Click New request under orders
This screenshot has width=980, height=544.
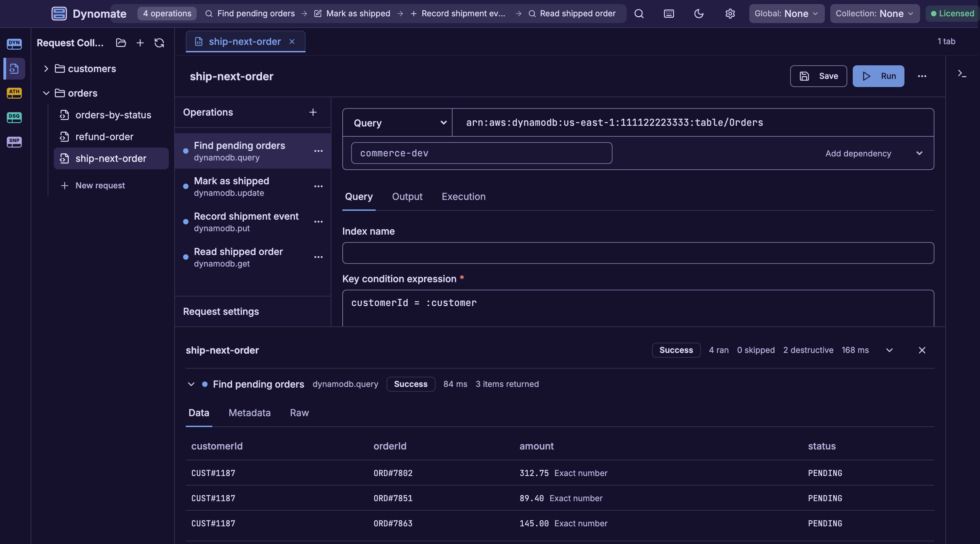93,186
